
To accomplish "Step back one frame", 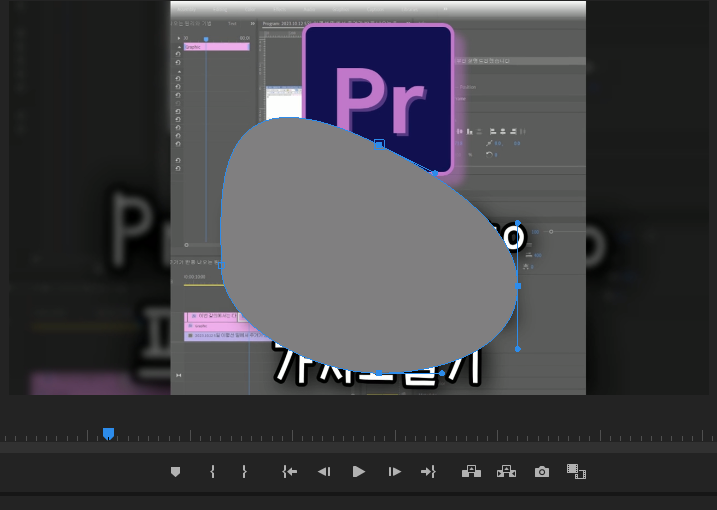I will (324, 472).
